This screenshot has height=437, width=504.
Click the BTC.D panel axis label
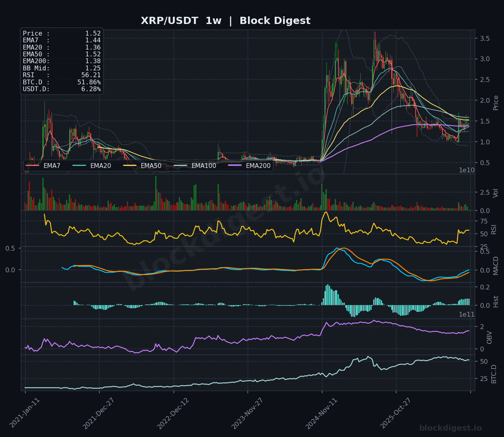click(x=494, y=374)
